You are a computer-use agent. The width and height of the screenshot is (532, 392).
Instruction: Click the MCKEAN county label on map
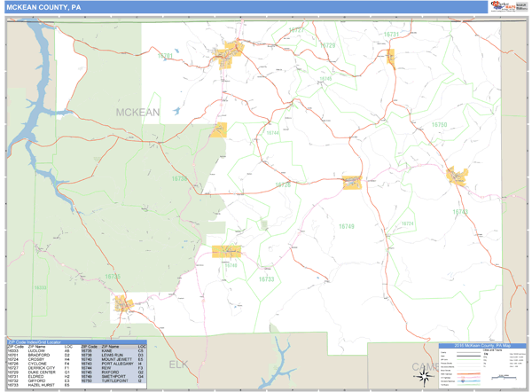click(x=137, y=113)
